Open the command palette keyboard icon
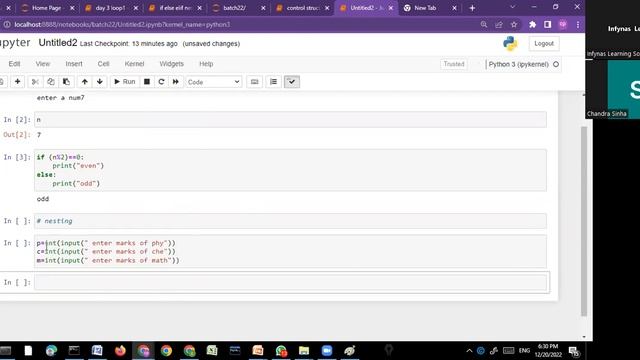Viewport: 640px width, 360px height. 254,82
